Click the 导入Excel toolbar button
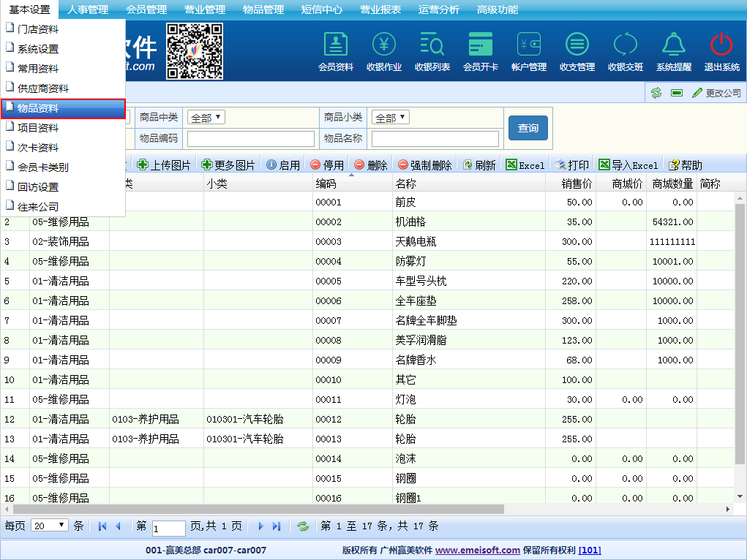The image size is (747, 560). [x=628, y=165]
